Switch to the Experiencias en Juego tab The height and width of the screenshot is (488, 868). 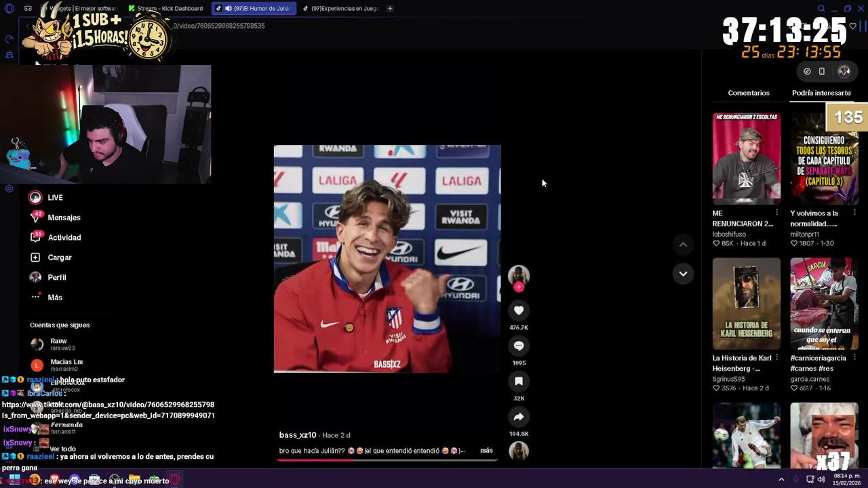coord(340,8)
